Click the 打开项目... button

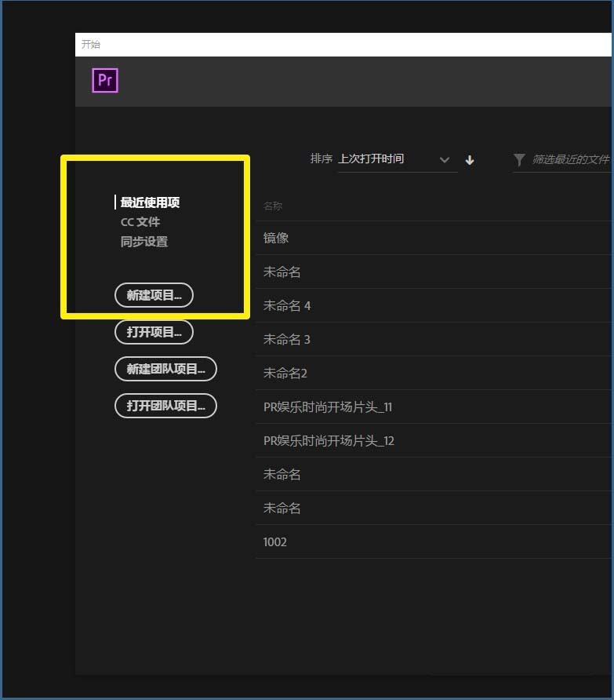coord(154,332)
